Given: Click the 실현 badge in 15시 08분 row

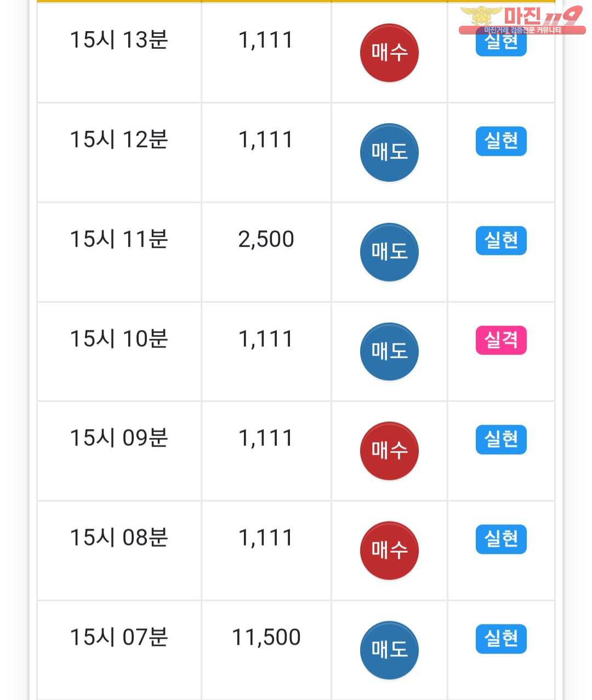Looking at the screenshot, I should point(501,539).
